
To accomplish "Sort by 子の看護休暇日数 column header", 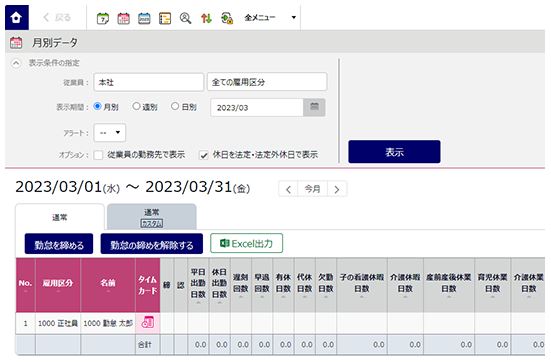I will point(362,285).
